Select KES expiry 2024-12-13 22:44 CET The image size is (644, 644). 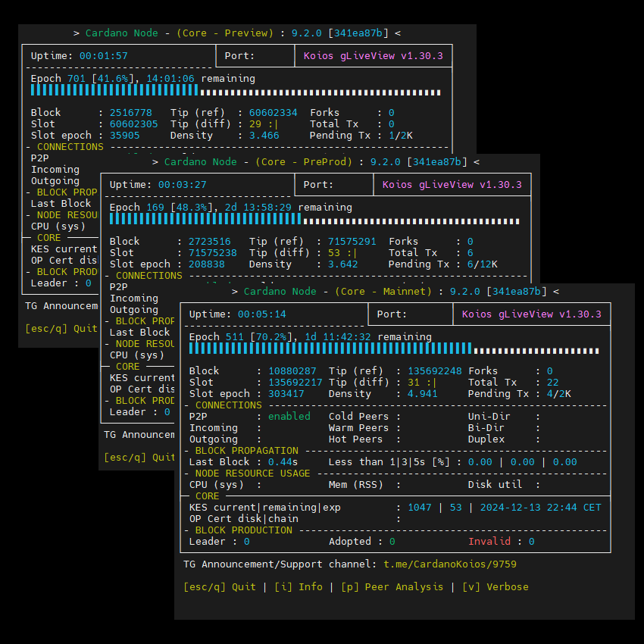coord(540,508)
